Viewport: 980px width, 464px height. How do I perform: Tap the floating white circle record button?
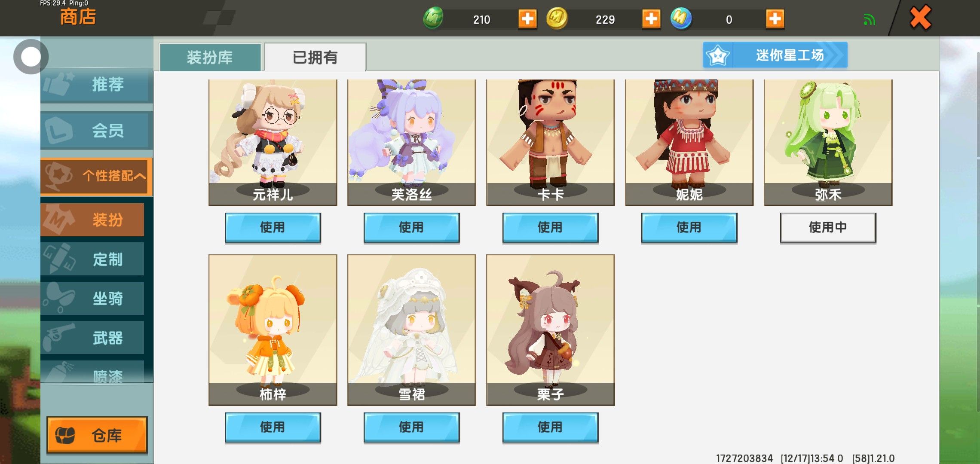tap(31, 57)
